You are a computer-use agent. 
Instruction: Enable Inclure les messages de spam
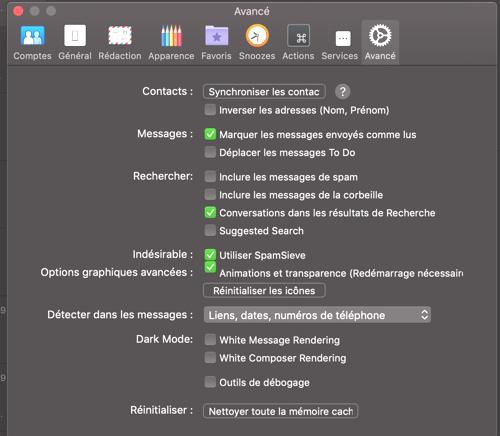pos(210,176)
